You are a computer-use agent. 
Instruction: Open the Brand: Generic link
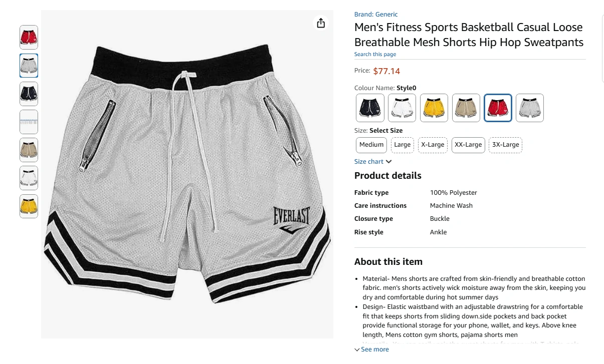click(x=376, y=15)
